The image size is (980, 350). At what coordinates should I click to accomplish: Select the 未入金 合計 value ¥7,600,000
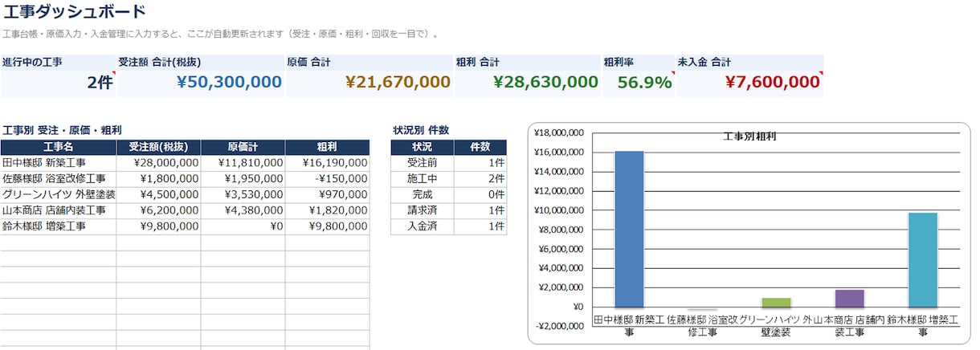772,82
